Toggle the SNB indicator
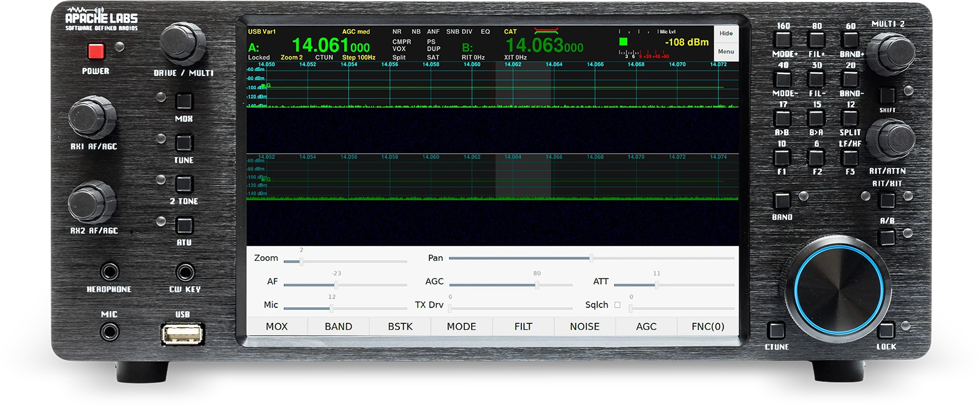 [453, 32]
